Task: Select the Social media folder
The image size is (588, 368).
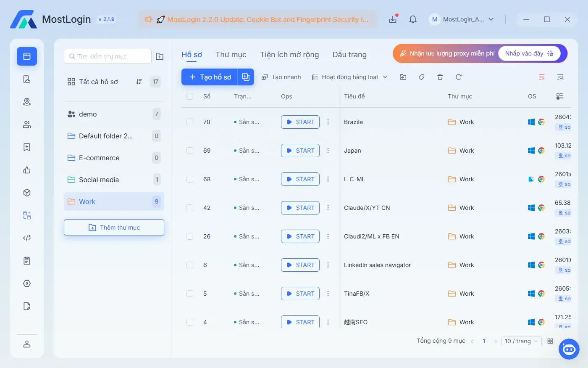Action: click(x=114, y=180)
